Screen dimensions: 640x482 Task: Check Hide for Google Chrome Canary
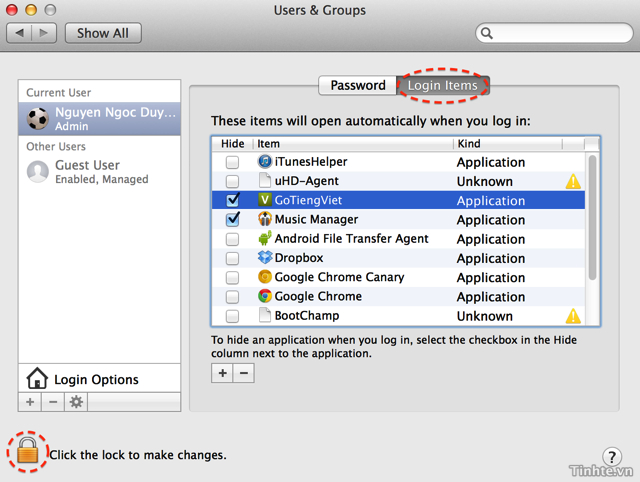tap(232, 278)
